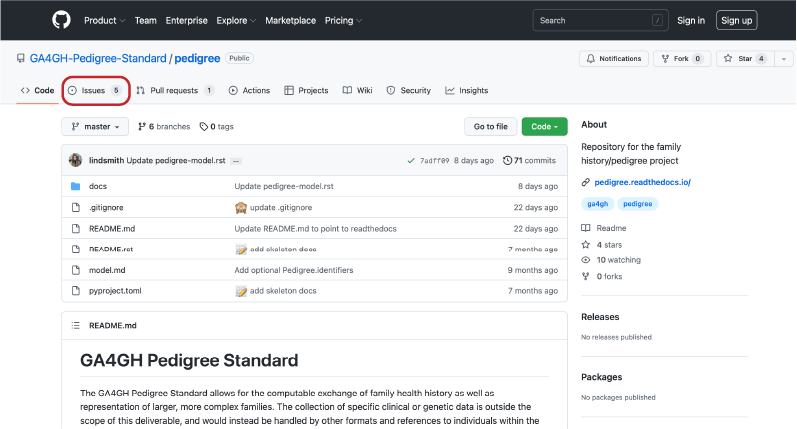Open the 71 commits history
This screenshot has width=797, height=429.
tap(529, 160)
